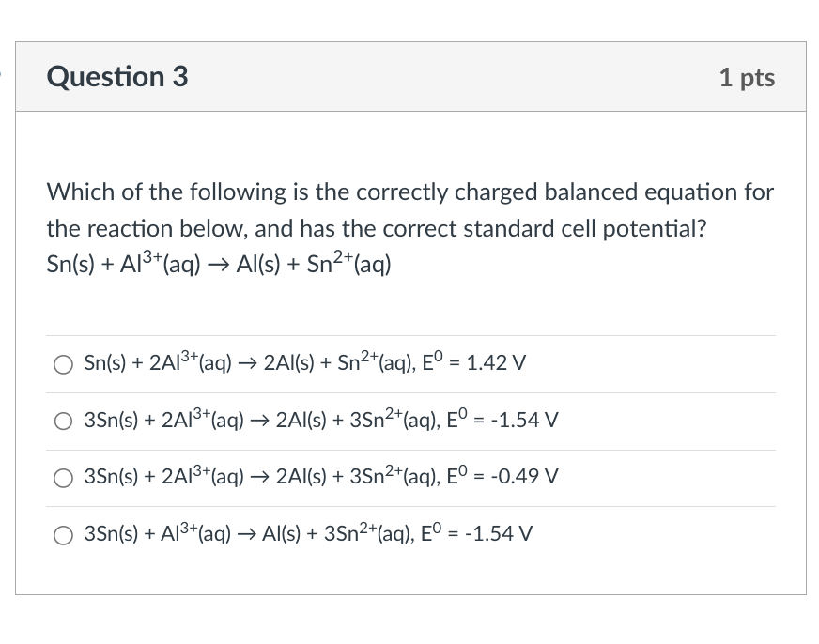
Task: Select the radio button for the 1.42 V answer
Action: click(x=62, y=363)
